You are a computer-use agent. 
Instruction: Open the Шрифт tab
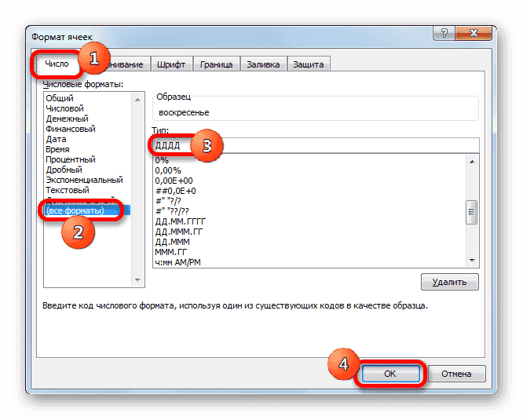[171, 64]
